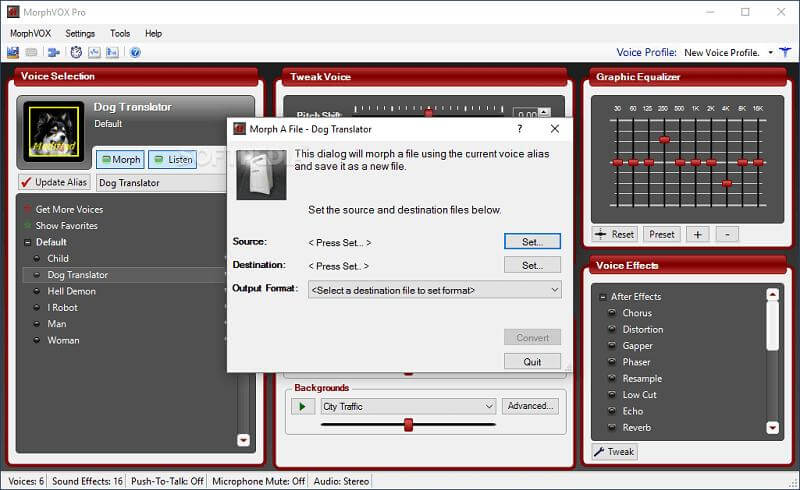The height and width of the screenshot is (490, 800).
Task: Click the equalizer minus button
Action: (x=728, y=234)
